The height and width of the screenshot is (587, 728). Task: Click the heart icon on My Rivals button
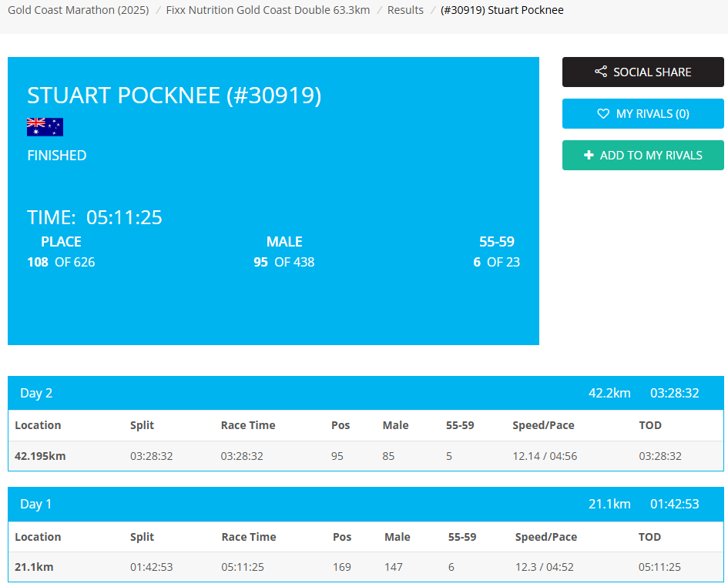(x=604, y=113)
